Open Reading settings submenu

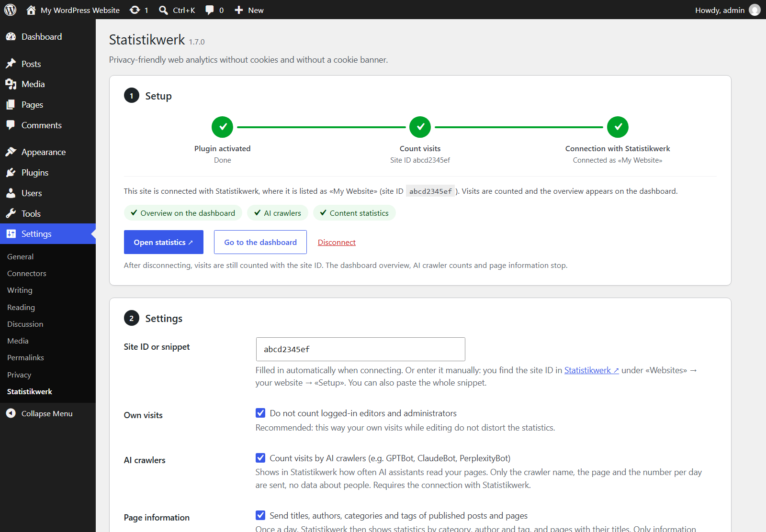21,308
